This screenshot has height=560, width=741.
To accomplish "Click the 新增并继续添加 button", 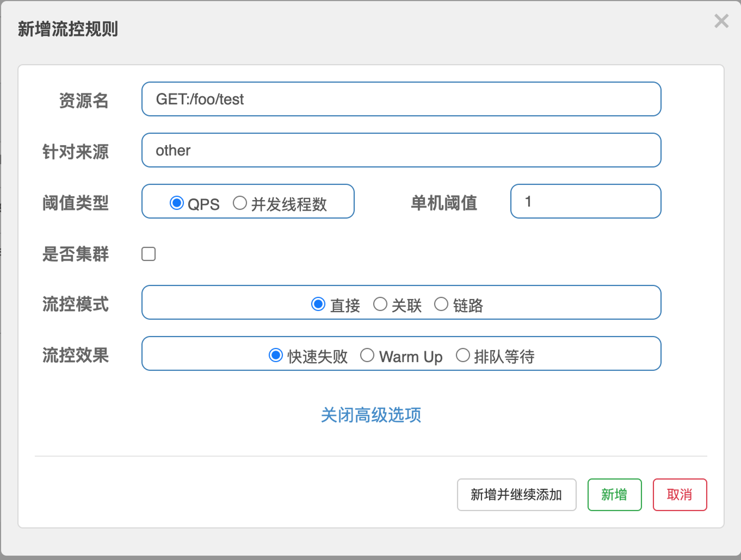I will [516, 495].
